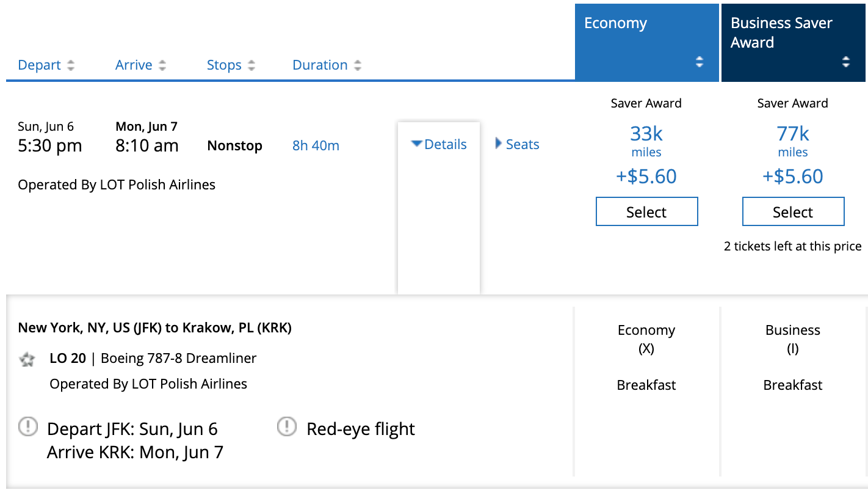The width and height of the screenshot is (868, 490).
Task: Sort flights by Arrive time
Action: (134, 65)
